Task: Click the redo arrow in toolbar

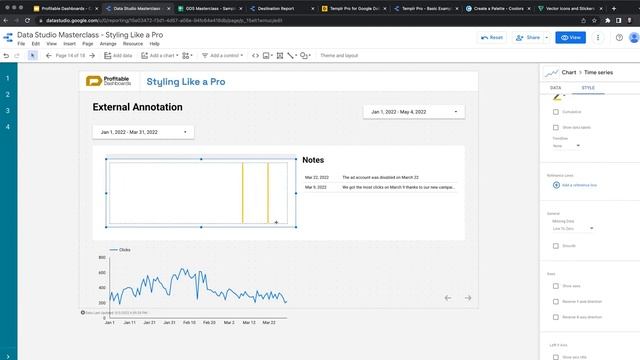Action: 17,56
